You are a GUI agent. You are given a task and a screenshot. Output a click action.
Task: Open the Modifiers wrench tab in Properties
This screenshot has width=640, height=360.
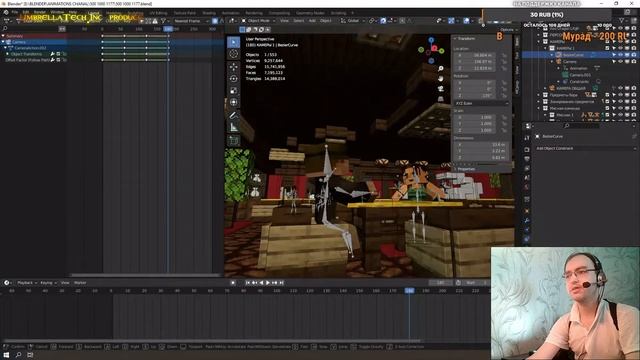point(527,220)
